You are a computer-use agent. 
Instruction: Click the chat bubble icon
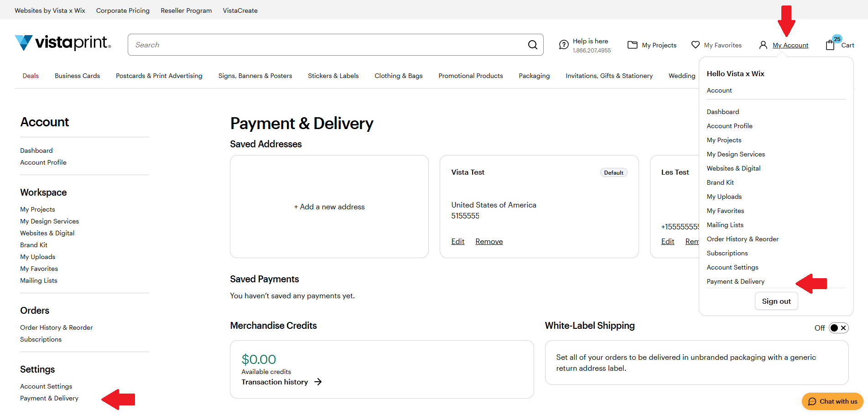(812, 401)
